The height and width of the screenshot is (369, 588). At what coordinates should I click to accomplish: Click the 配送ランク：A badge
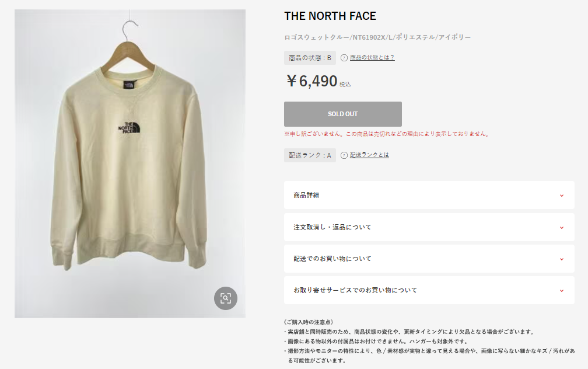tap(310, 155)
